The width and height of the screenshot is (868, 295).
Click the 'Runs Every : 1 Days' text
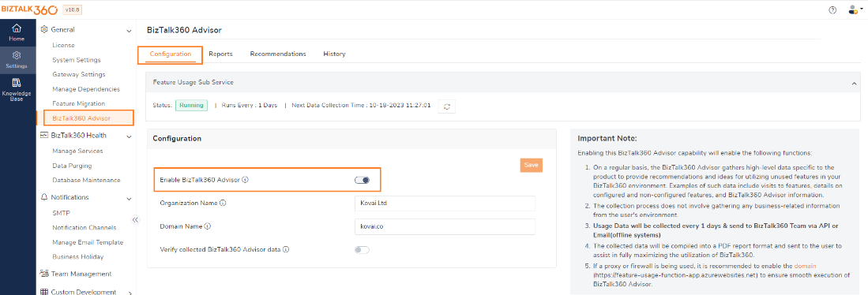249,106
